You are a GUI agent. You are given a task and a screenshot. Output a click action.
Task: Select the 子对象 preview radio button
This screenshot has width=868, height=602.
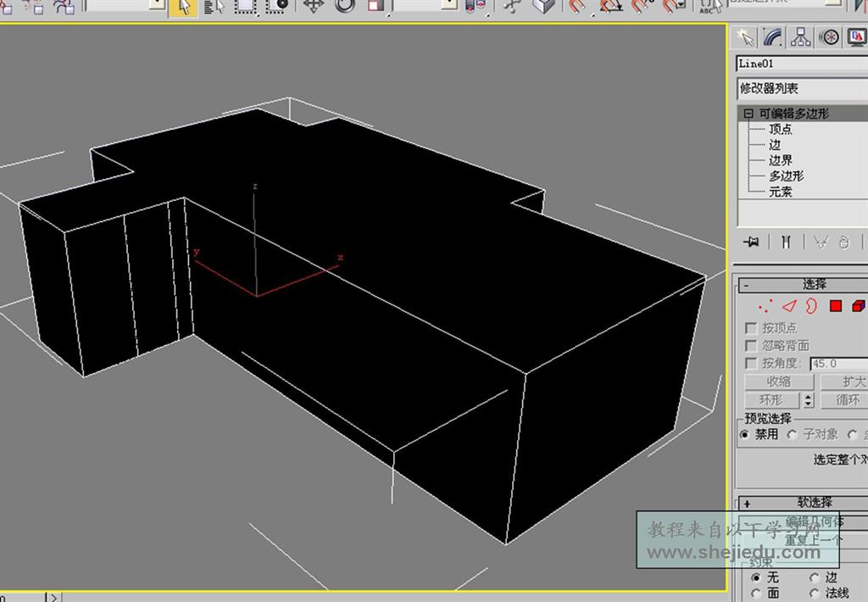point(792,434)
